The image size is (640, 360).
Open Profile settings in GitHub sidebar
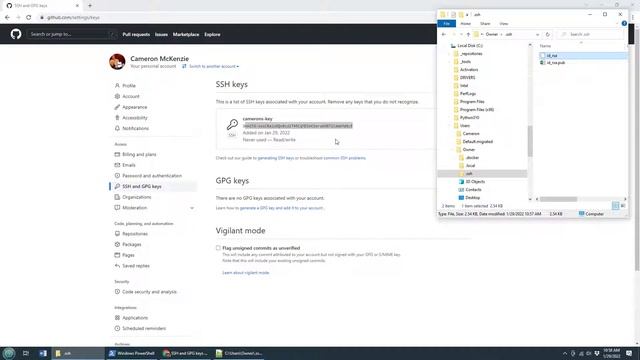pyautogui.click(x=129, y=86)
